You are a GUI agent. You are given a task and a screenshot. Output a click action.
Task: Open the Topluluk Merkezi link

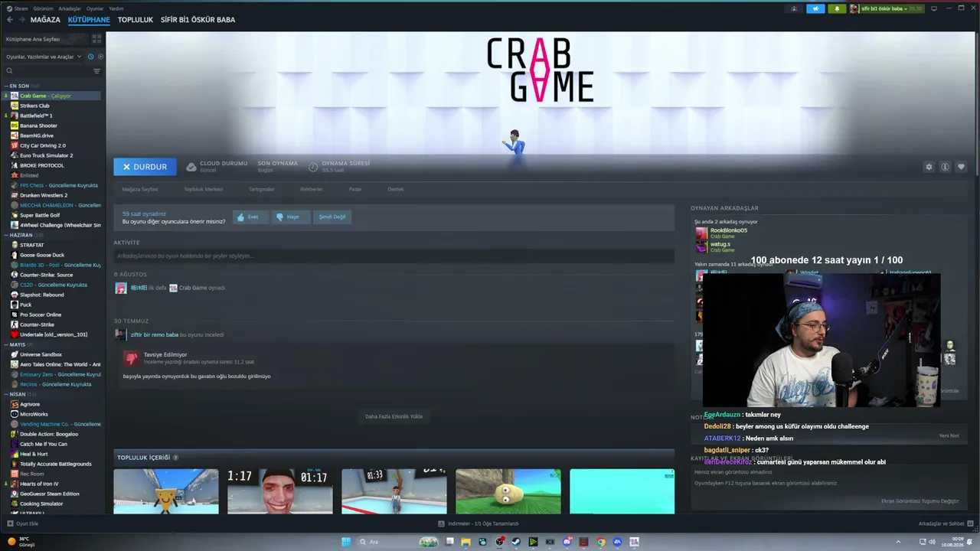click(203, 189)
